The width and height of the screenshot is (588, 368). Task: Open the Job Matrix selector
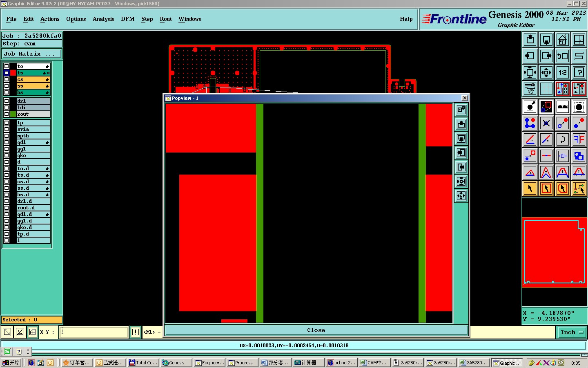32,54
